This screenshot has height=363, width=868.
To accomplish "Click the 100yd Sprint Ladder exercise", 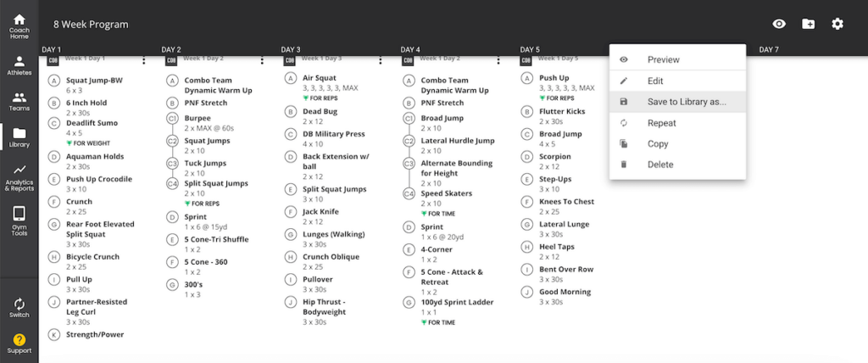I will coord(458,302).
